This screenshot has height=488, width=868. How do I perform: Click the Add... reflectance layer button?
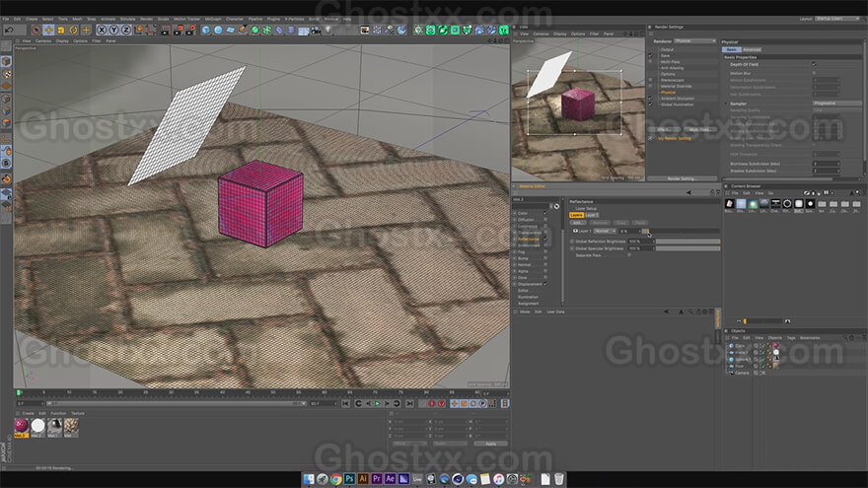tap(577, 223)
